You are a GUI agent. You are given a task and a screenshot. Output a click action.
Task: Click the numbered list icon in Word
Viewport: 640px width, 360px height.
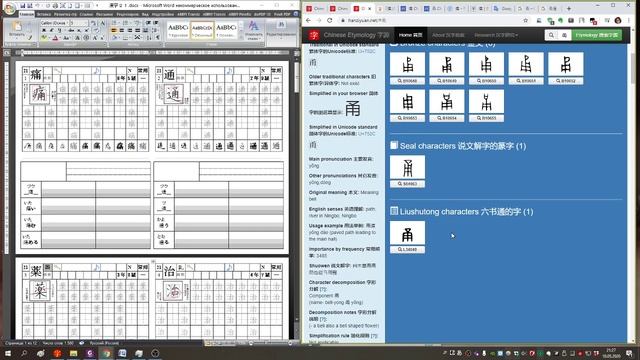[x=125, y=23]
